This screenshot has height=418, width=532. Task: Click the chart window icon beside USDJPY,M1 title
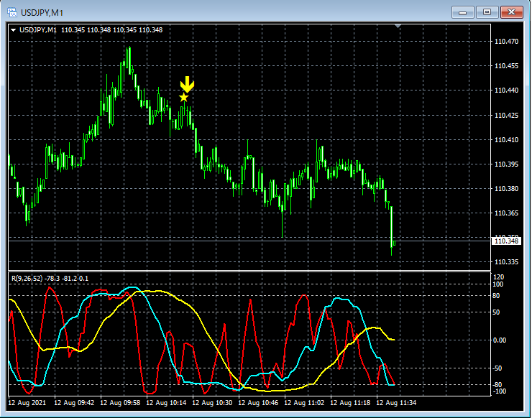(12, 12)
